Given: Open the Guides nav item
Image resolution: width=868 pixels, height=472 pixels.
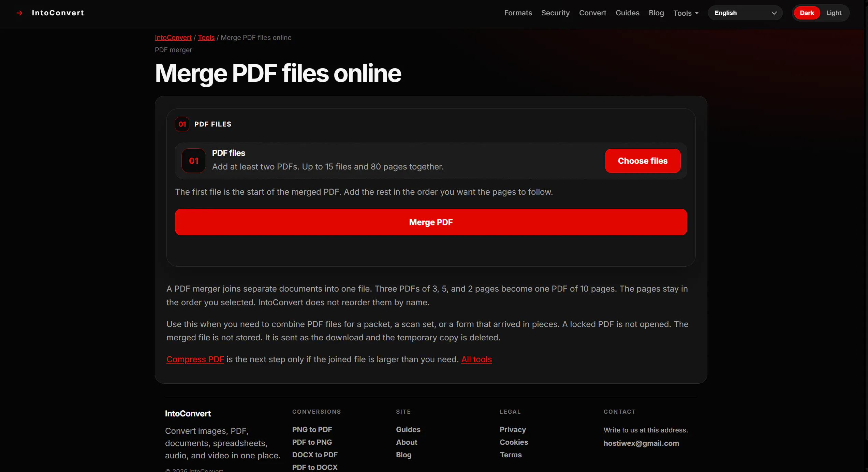Looking at the screenshot, I should pyautogui.click(x=627, y=13).
